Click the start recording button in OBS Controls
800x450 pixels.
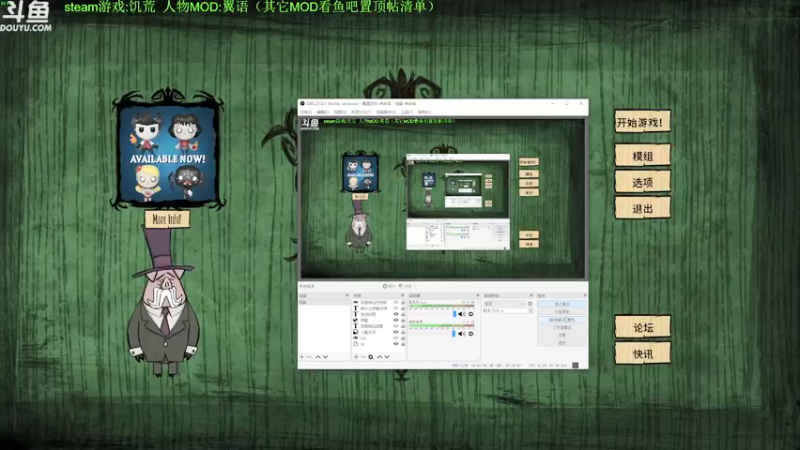562,312
